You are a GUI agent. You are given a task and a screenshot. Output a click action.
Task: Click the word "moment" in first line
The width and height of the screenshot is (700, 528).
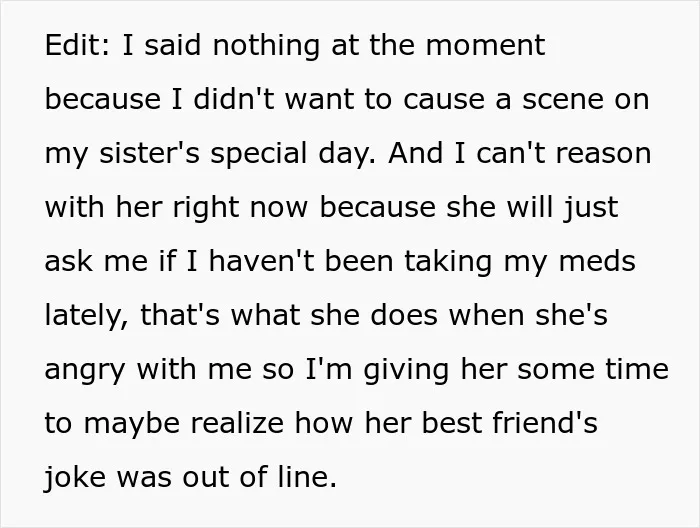coord(485,45)
